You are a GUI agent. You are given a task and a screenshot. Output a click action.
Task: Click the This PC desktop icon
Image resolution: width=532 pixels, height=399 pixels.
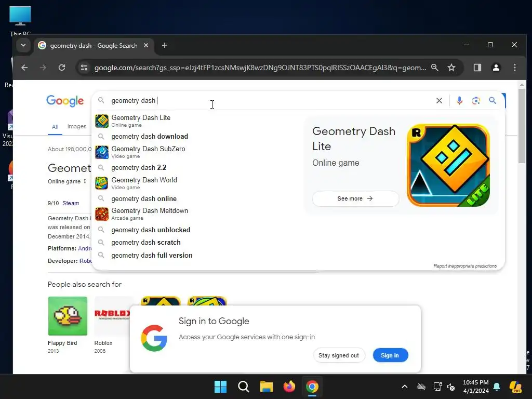pos(20,21)
